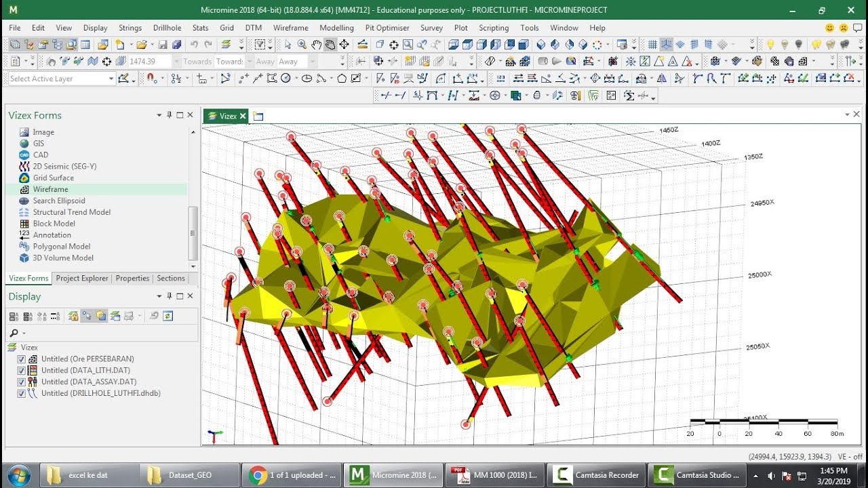
Task: Click the folder icon beside Vizex tab
Action: [x=258, y=116]
